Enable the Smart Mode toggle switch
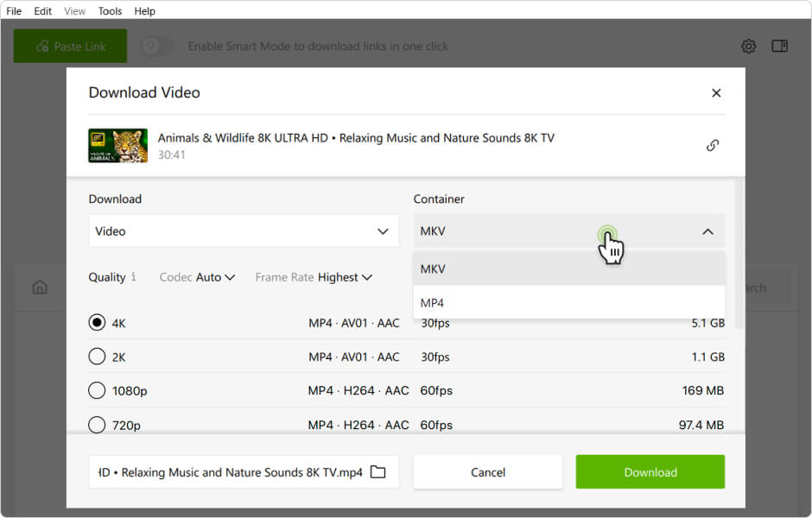Viewport: 812px width, 518px height. click(x=157, y=47)
